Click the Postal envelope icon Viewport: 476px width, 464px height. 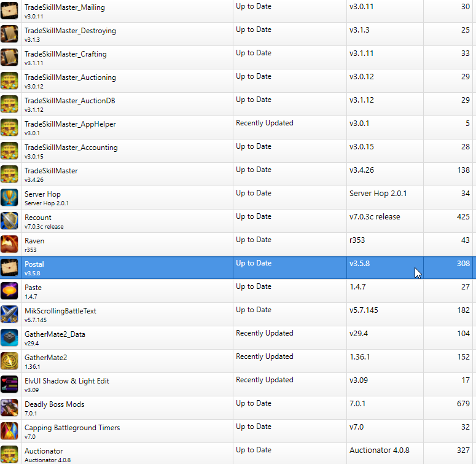pos(9,267)
